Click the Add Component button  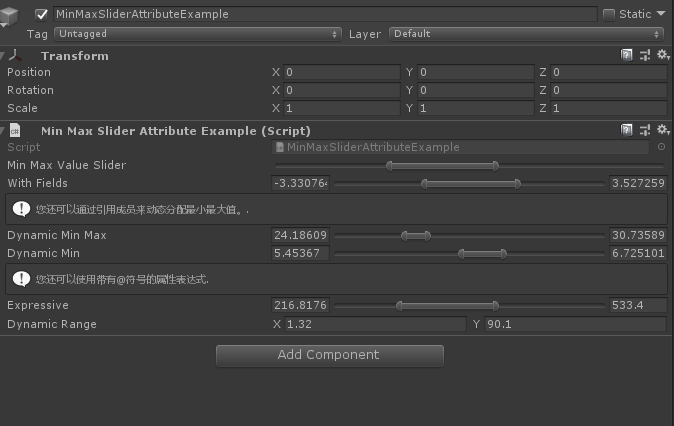pos(329,355)
